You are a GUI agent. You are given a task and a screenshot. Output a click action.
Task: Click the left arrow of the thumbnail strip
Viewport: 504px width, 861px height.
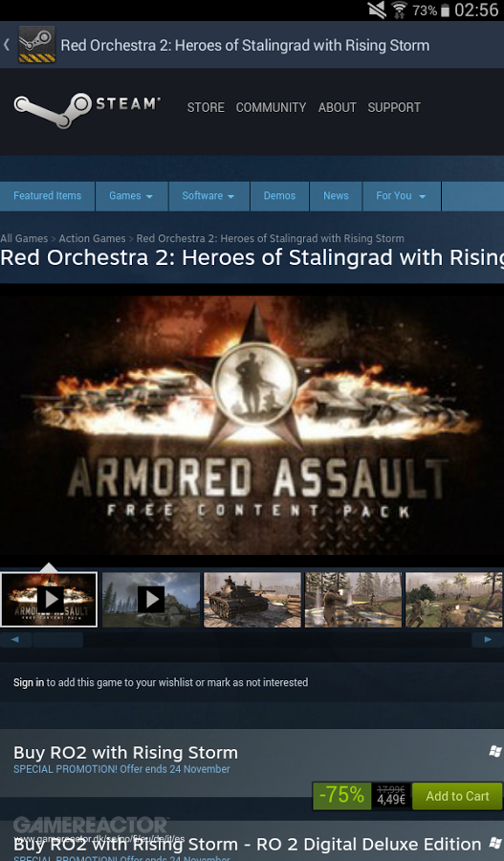[15, 640]
